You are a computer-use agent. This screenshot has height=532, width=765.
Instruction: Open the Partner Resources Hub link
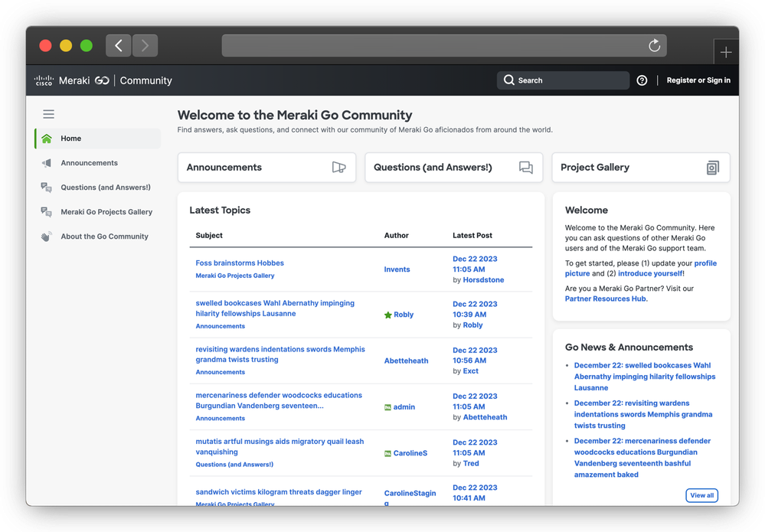pyautogui.click(x=606, y=299)
